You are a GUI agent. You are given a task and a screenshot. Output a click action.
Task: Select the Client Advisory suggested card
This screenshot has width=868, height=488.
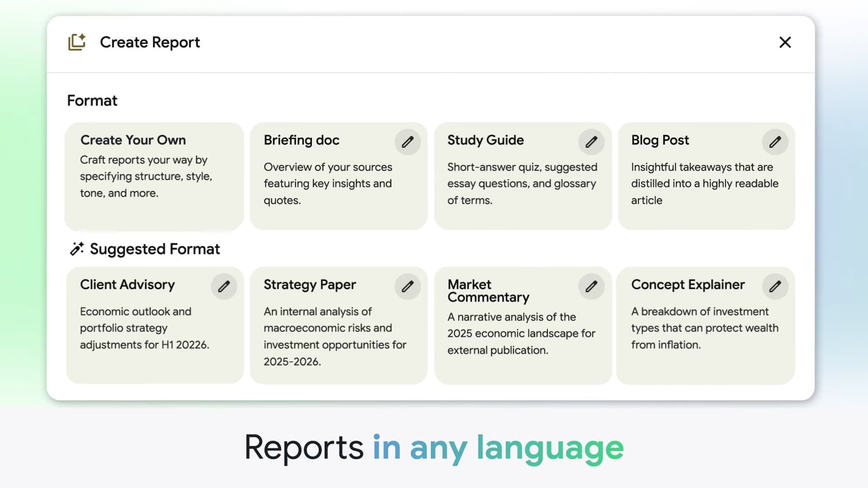click(155, 325)
